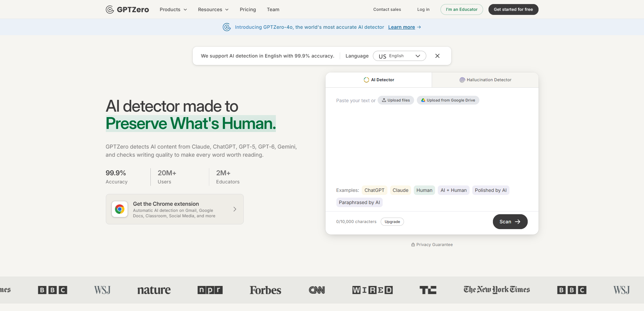
Task: Click the '99.9%' accuracy figure
Action: coord(116,173)
